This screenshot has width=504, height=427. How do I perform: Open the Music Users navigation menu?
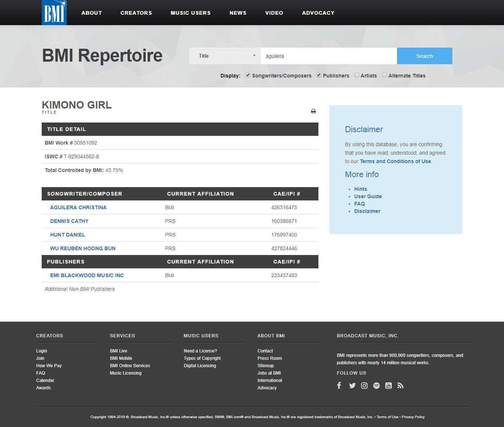190,13
